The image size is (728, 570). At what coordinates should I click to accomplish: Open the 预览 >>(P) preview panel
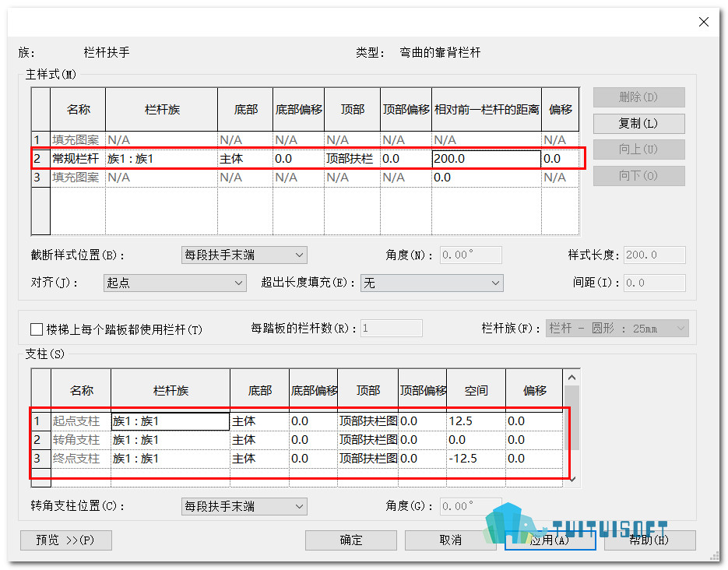(66, 540)
